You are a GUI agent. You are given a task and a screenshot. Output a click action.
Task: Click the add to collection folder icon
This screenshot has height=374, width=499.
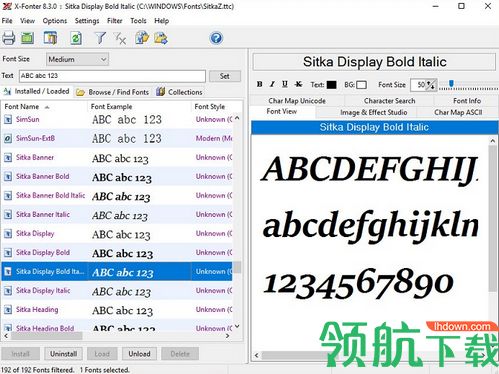click(142, 38)
